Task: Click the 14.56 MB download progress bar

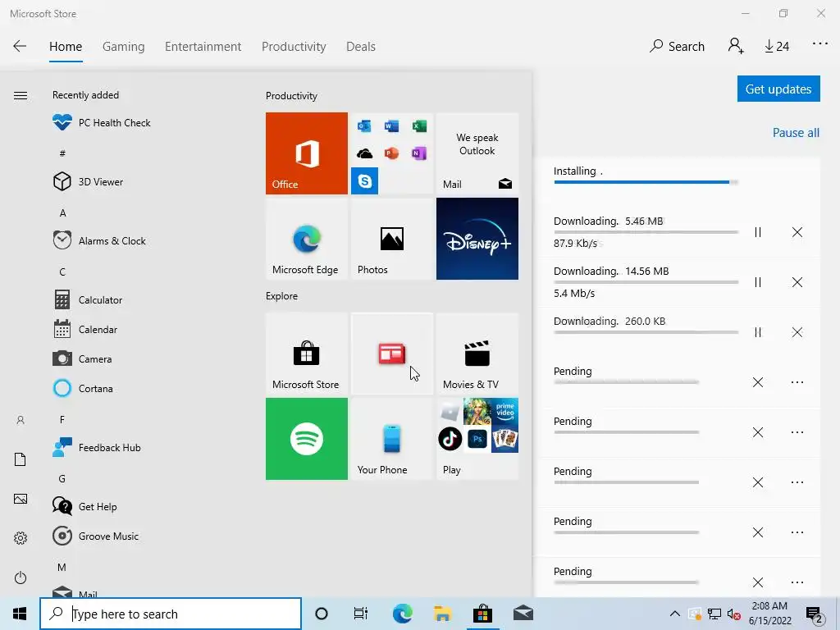Action: click(x=646, y=282)
